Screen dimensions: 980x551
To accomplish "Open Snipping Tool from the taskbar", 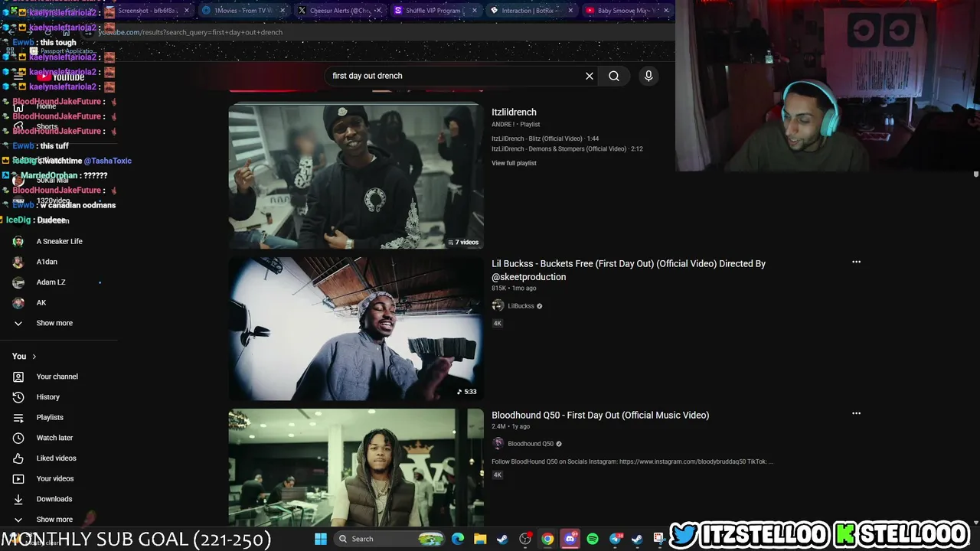I will pyautogui.click(x=658, y=539).
